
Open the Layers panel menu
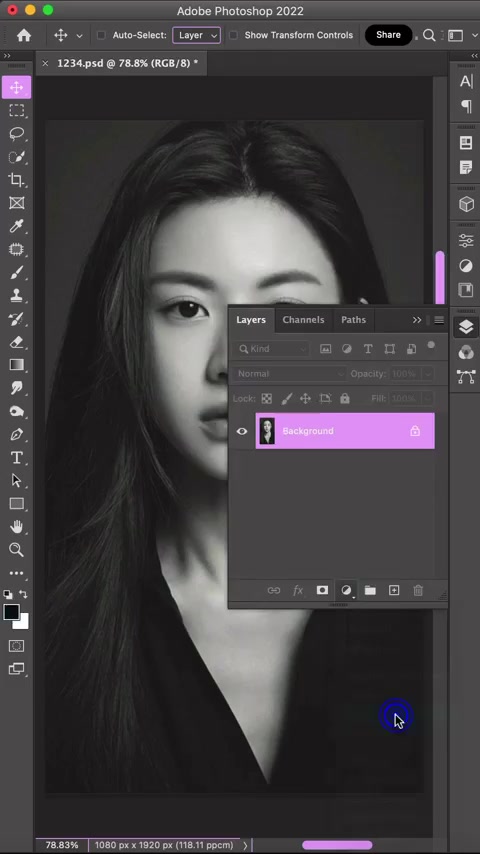439,320
